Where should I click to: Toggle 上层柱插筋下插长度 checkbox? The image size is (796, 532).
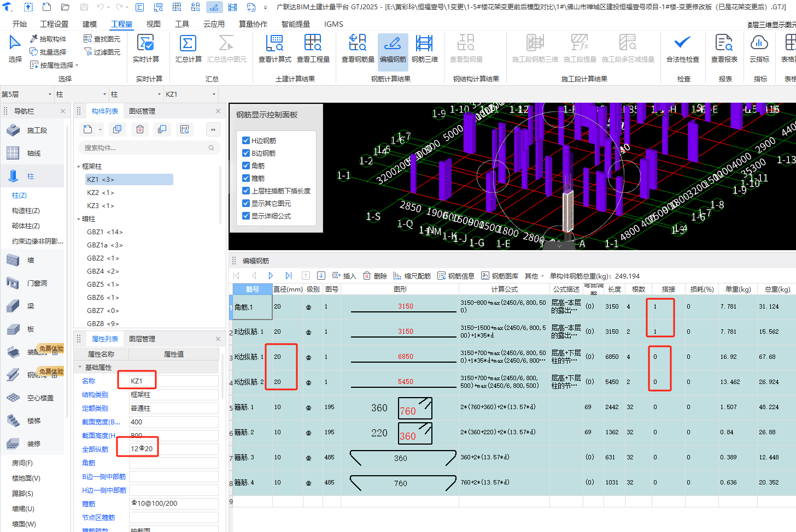coord(246,191)
